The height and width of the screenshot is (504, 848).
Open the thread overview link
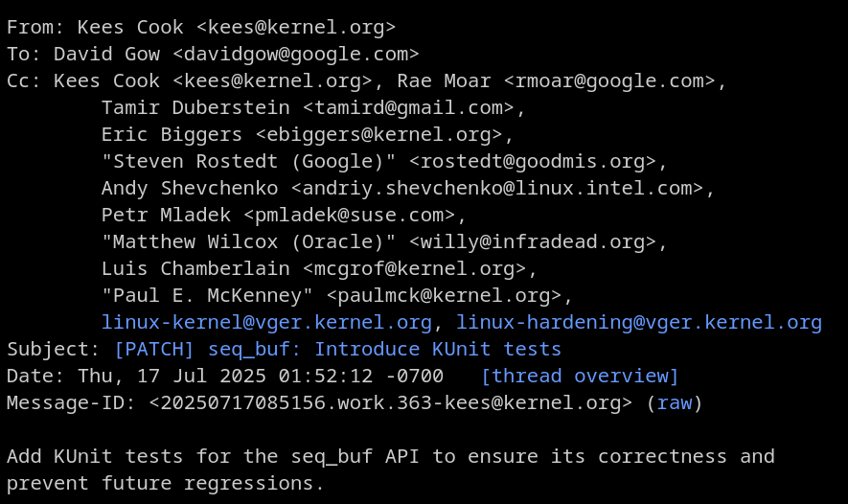(x=580, y=377)
